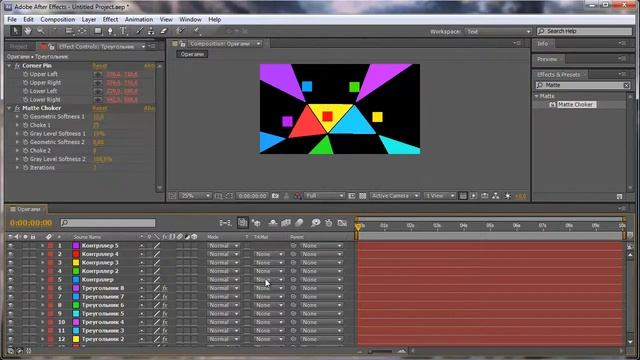Switch to the Project panel tab
The width and height of the screenshot is (640, 360).
[19, 47]
